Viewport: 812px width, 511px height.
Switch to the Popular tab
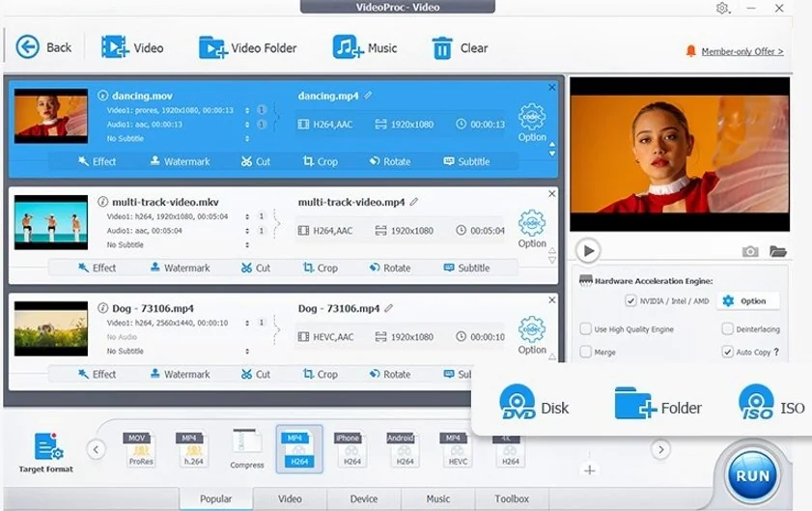click(x=216, y=498)
